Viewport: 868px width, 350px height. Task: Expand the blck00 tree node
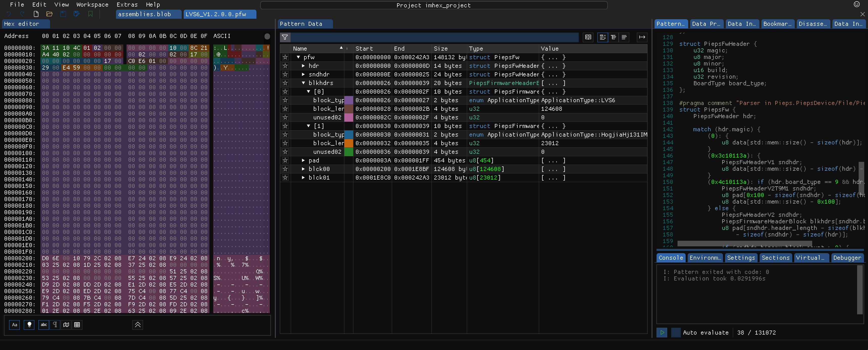click(x=304, y=169)
